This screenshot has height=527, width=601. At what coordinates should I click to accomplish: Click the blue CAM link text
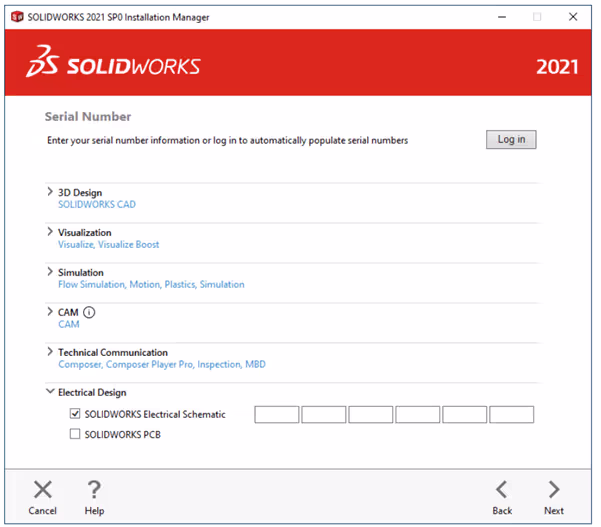point(69,324)
